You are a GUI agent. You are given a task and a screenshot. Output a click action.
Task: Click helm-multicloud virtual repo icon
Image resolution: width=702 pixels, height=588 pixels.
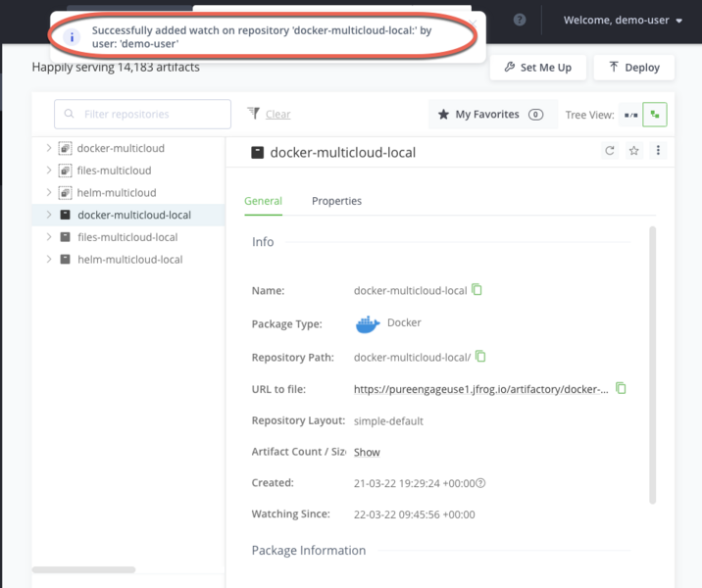pos(65,193)
